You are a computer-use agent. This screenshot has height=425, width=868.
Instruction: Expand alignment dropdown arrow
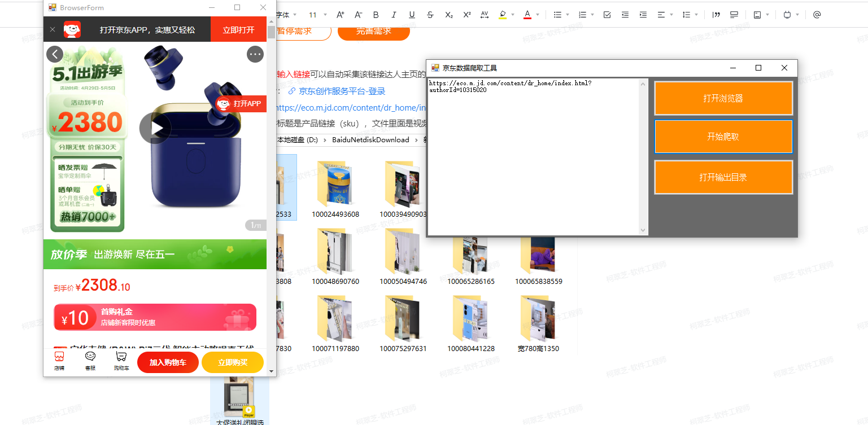[671, 15]
